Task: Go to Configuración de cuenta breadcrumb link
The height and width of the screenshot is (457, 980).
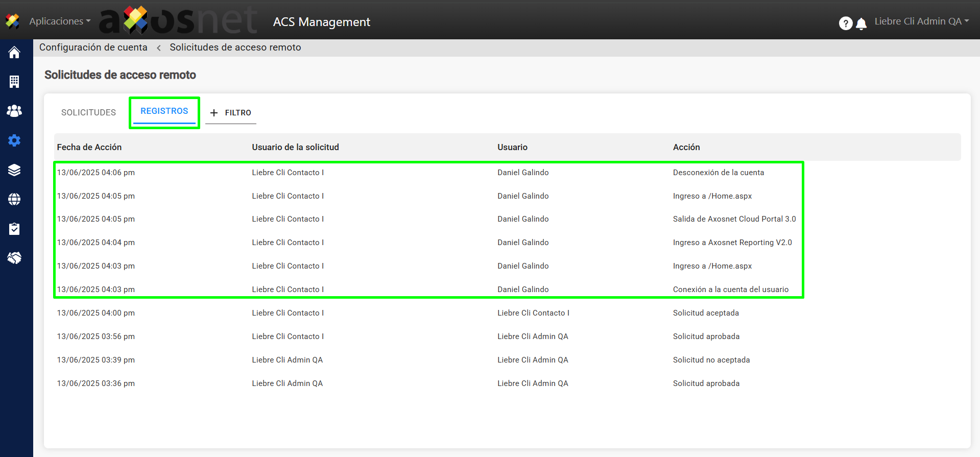Action: pos(93,47)
